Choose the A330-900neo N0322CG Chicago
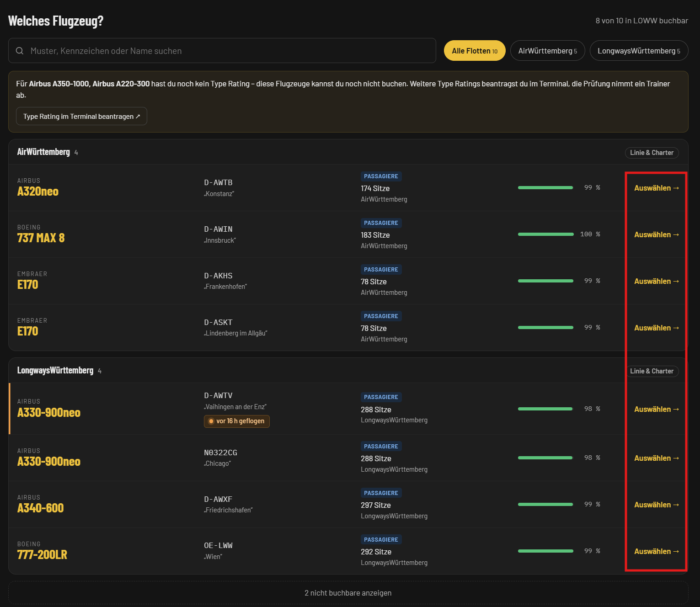This screenshot has height=607, width=700. click(x=657, y=458)
